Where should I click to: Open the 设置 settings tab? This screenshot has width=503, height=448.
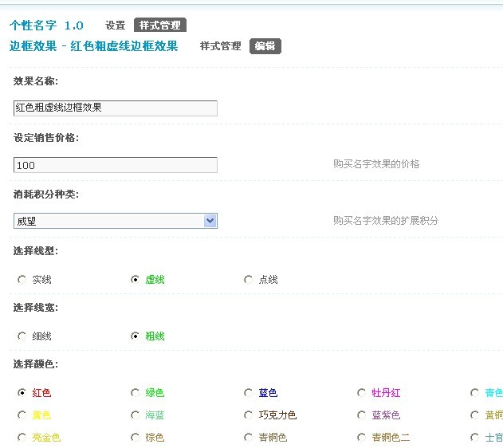pos(115,26)
